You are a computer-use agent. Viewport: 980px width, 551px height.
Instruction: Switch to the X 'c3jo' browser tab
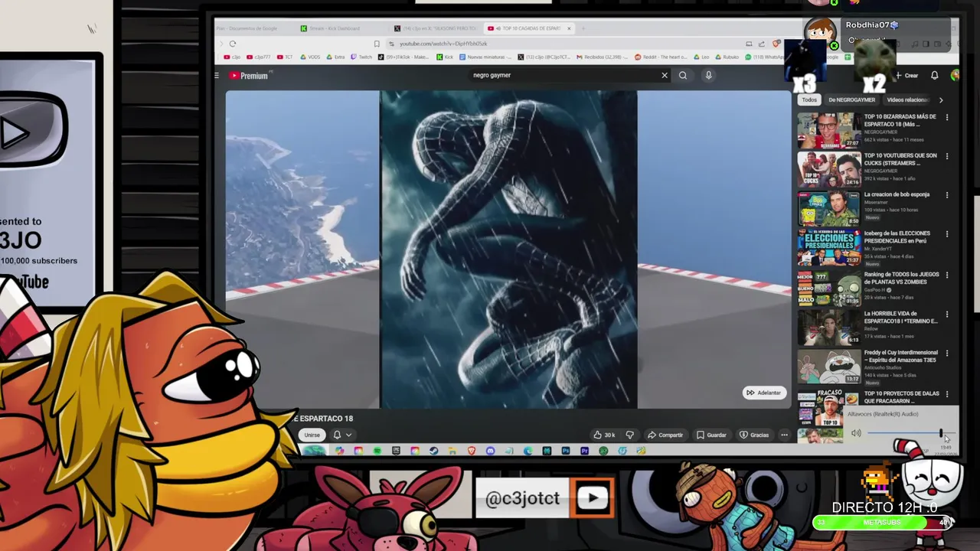435,28
